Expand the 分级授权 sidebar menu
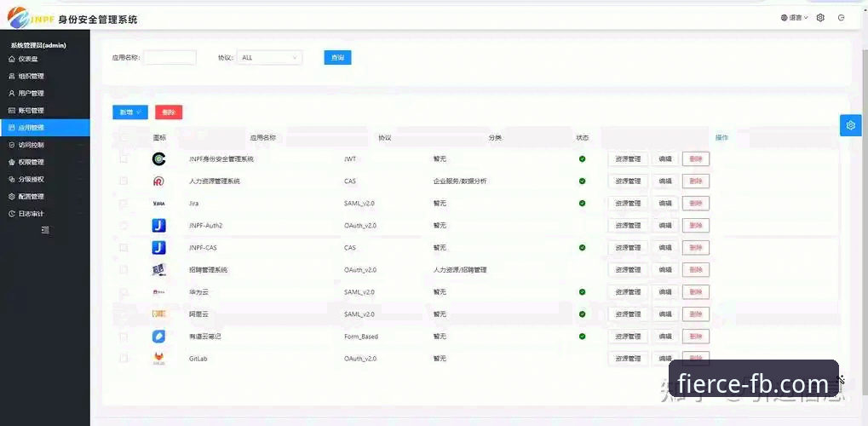 45,179
